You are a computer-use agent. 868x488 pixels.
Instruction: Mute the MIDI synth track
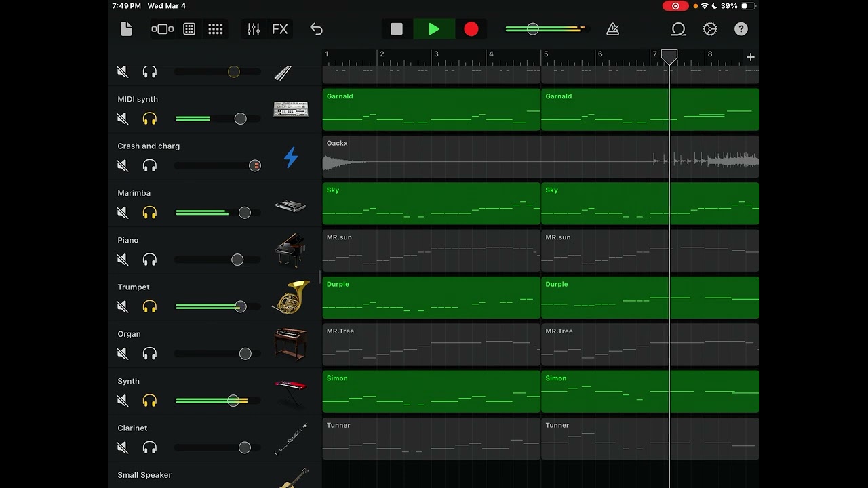pyautogui.click(x=123, y=119)
